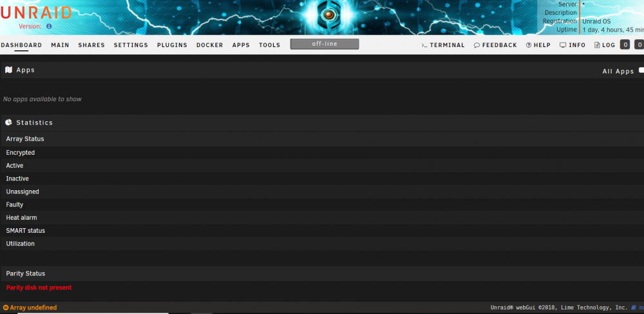Toggle the All Apps switch

641,71
